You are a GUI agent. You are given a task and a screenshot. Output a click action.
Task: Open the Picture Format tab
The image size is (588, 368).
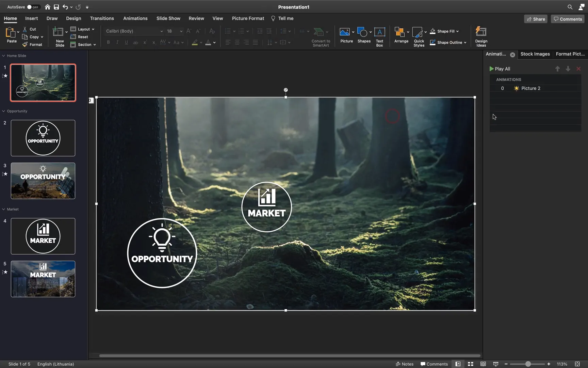(x=248, y=18)
